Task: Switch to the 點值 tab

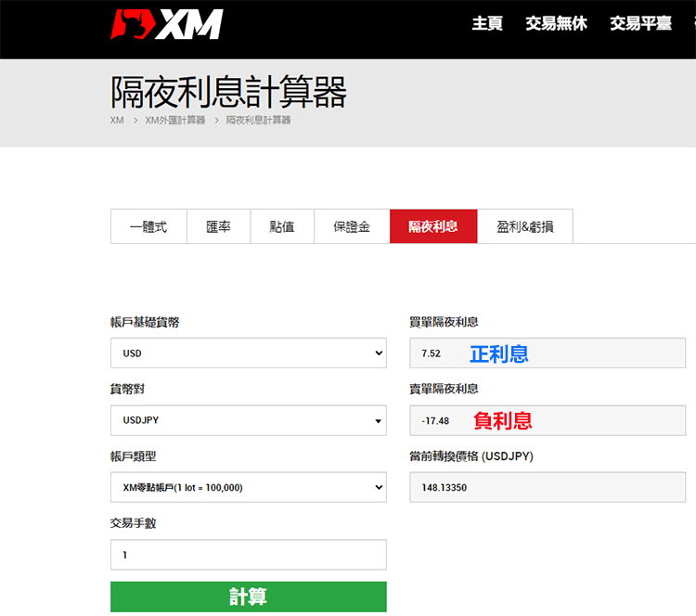Action: coord(282,226)
